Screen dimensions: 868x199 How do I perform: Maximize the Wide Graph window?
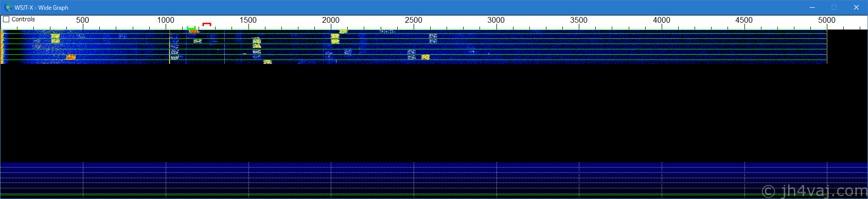pyautogui.click(x=834, y=7)
